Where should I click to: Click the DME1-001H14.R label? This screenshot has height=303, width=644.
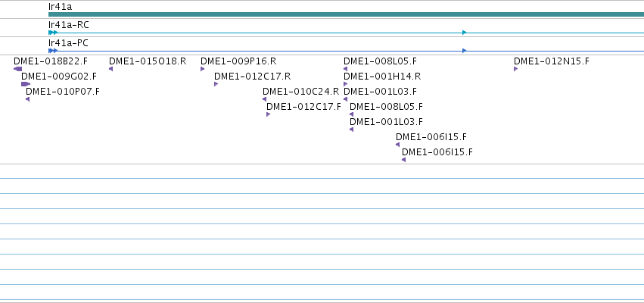(382, 77)
